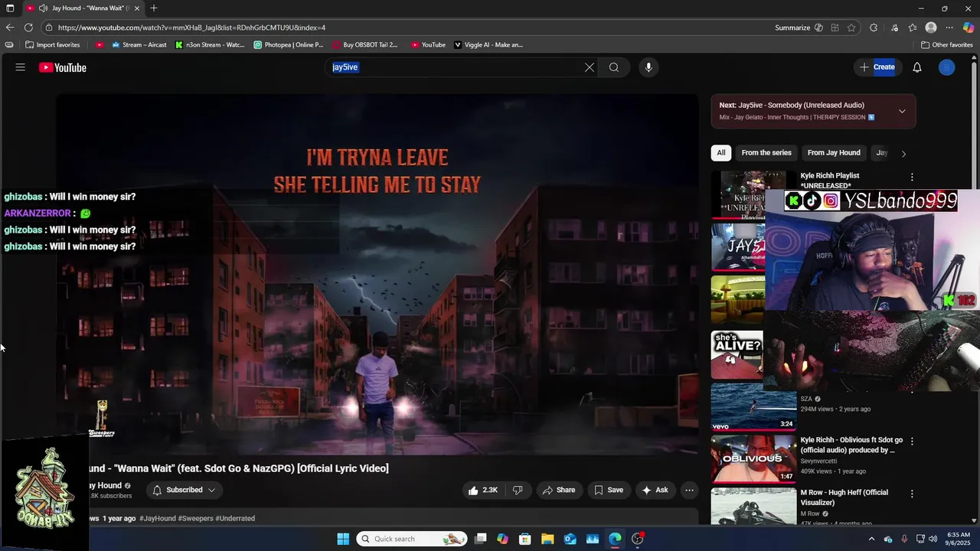Open n3on Stream bookmark
The width and height of the screenshot is (980, 551).
click(x=210, y=44)
